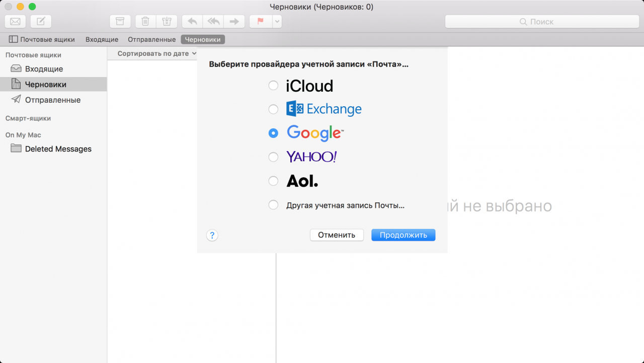The image size is (644, 363).
Task: Click the Смарт-ящики section header
Action: pos(28,118)
